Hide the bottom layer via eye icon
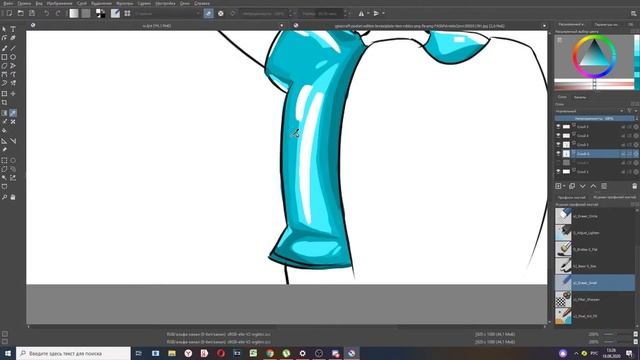Image resolution: width=640 pixels, height=360 pixels. (x=558, y=171)
